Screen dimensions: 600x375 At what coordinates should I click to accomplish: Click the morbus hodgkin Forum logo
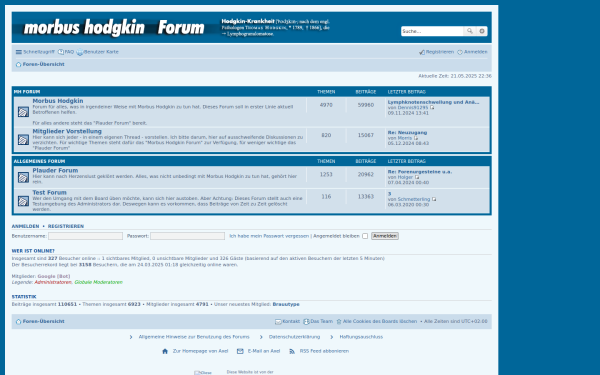(114, 28)
